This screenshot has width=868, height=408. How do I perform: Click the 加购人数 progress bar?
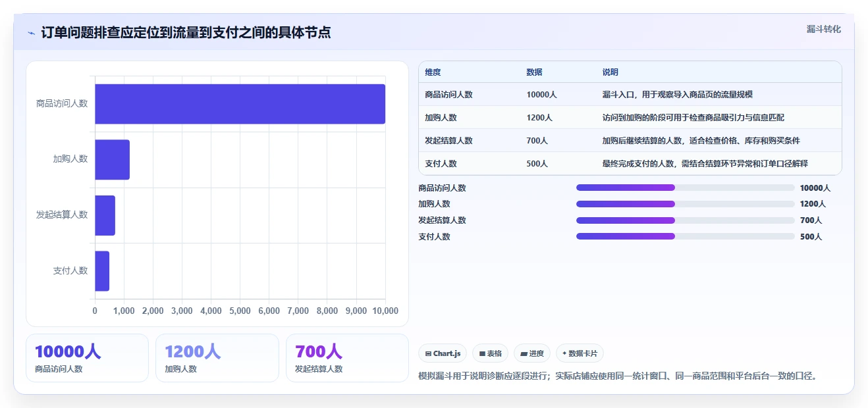tap(685, 204)
